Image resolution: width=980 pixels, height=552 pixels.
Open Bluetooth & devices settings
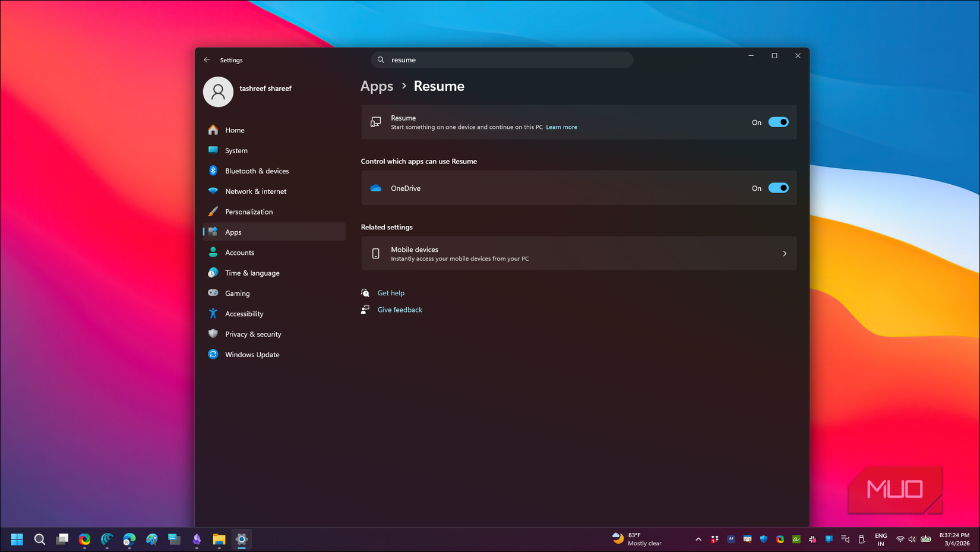coord(257,171)
